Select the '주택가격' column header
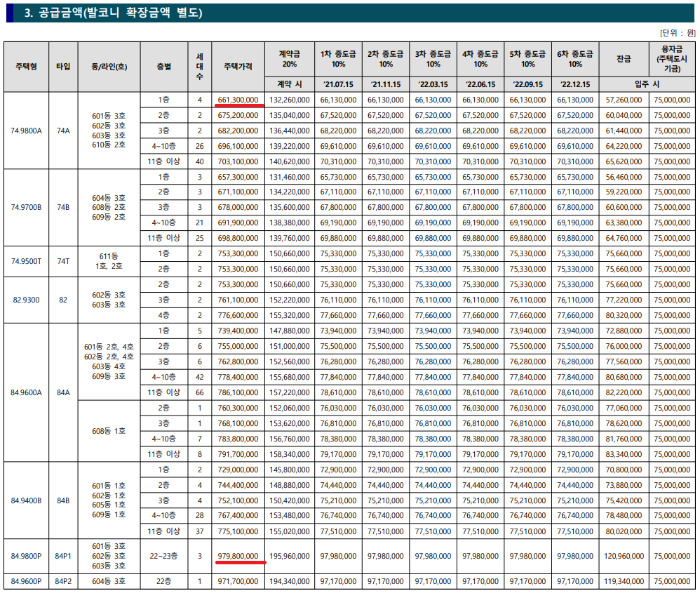The image size is (700, 598). pyautogui.click(x=238, y=67)
